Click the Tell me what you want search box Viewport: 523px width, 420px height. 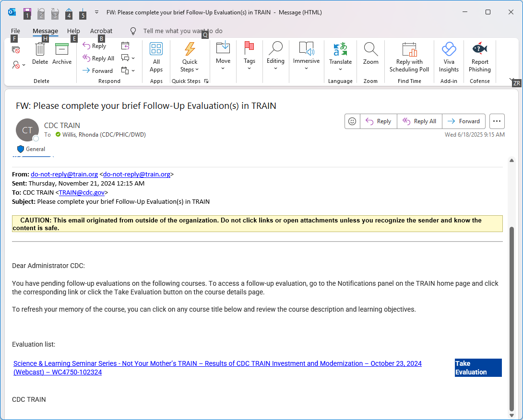point(182,31)
